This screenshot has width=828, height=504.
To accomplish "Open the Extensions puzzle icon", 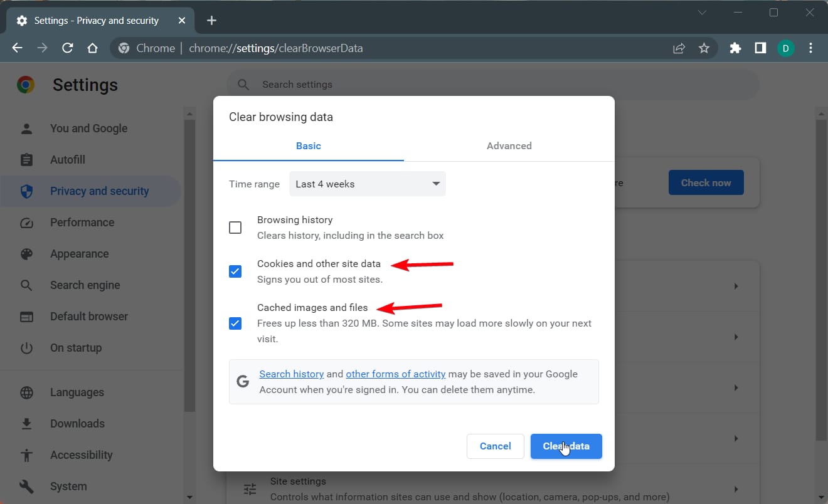I will (735, 48).
